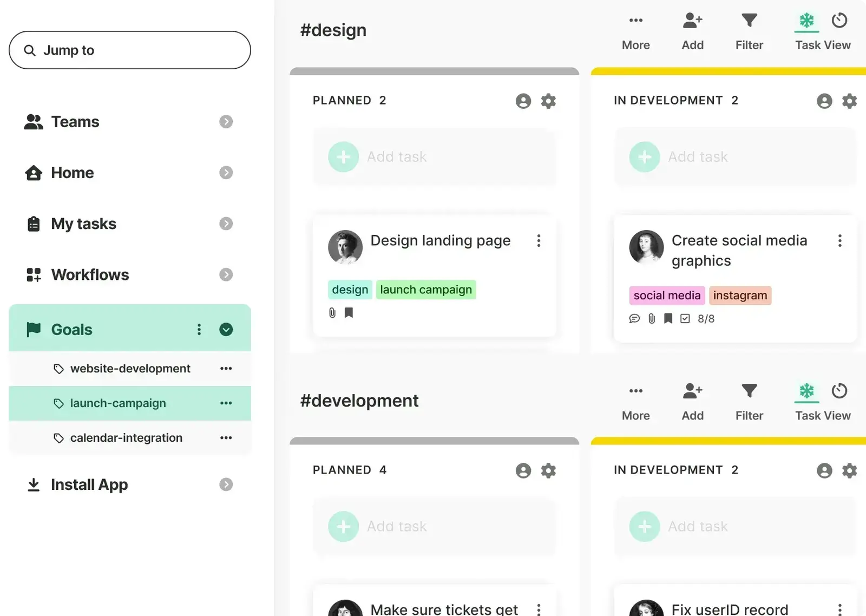The width and height of the screenshot is (866, 616).
Task: Click the pink social media tag
Action: click(x=666, y=296)
